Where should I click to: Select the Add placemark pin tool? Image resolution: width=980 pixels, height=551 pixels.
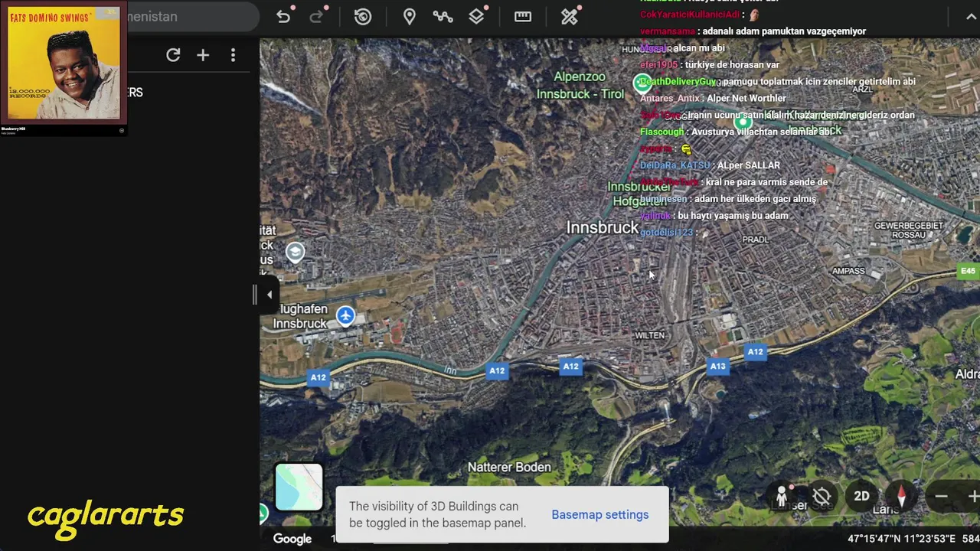click(x=410, y=16)
